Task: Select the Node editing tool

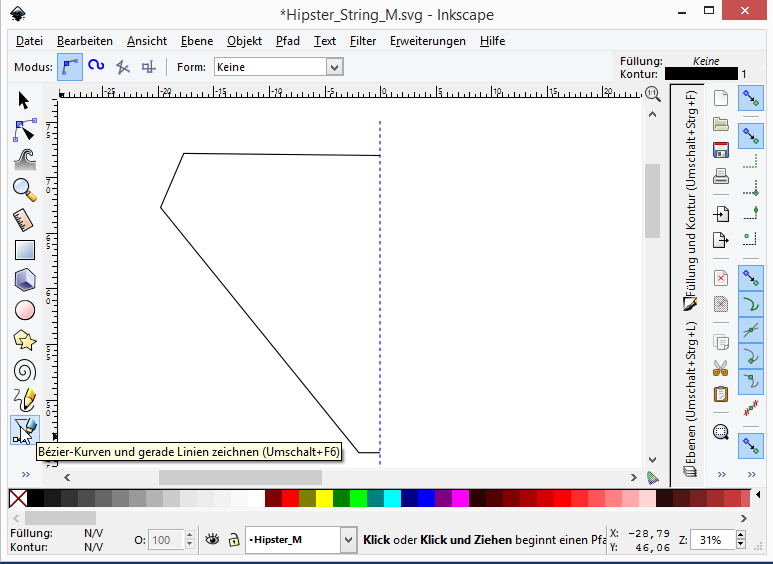Action: (x=24, y=130)
